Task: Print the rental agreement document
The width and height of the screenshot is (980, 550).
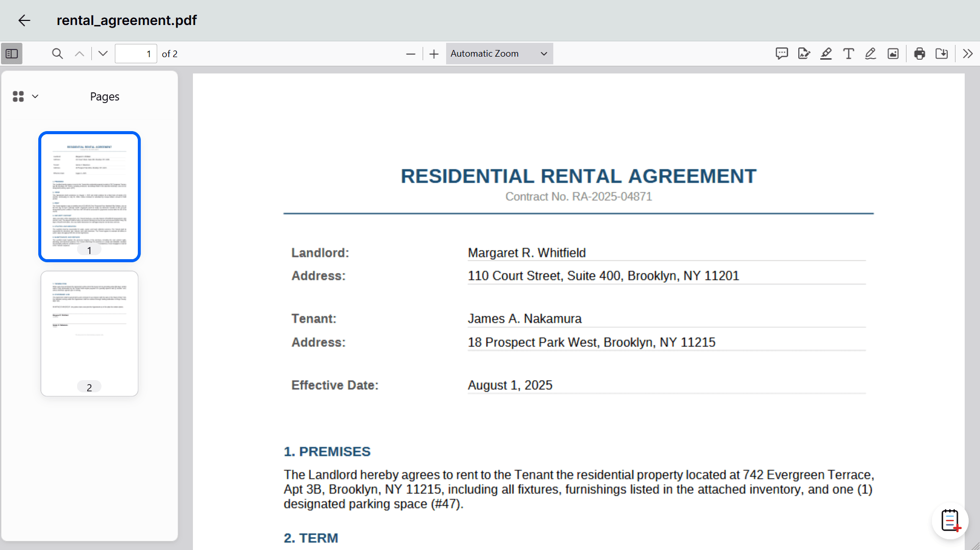Action: [x=920, y=54]
